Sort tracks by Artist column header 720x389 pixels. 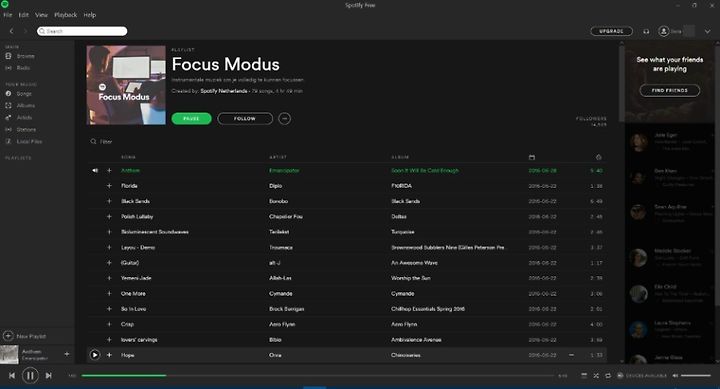[x=278, y=157]
